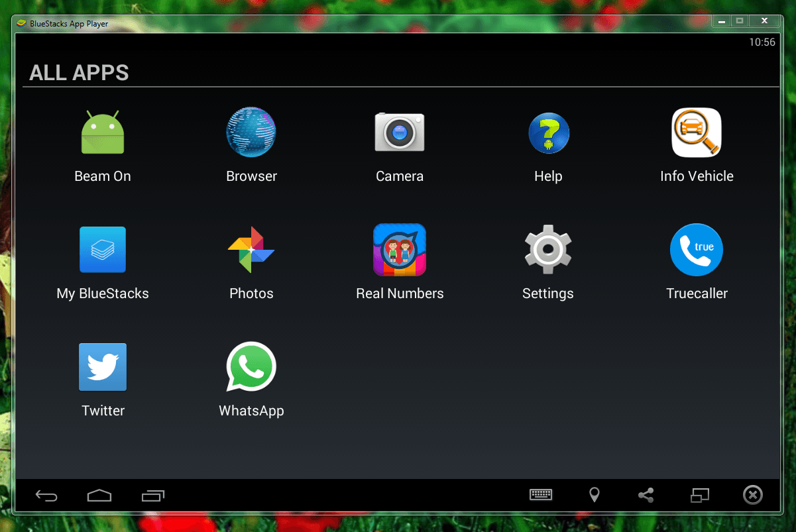Launch the Real Numbers app
Viewport: 796px width, 532px height.
click(x=400, y=250)
